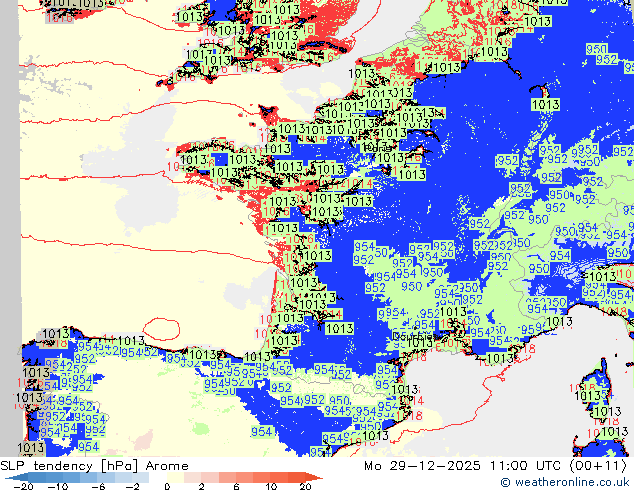Pick the pale yellow legend swatch above 0
Image resolution: width=634 pixels, height=490 pixels.
pos(175,478)
